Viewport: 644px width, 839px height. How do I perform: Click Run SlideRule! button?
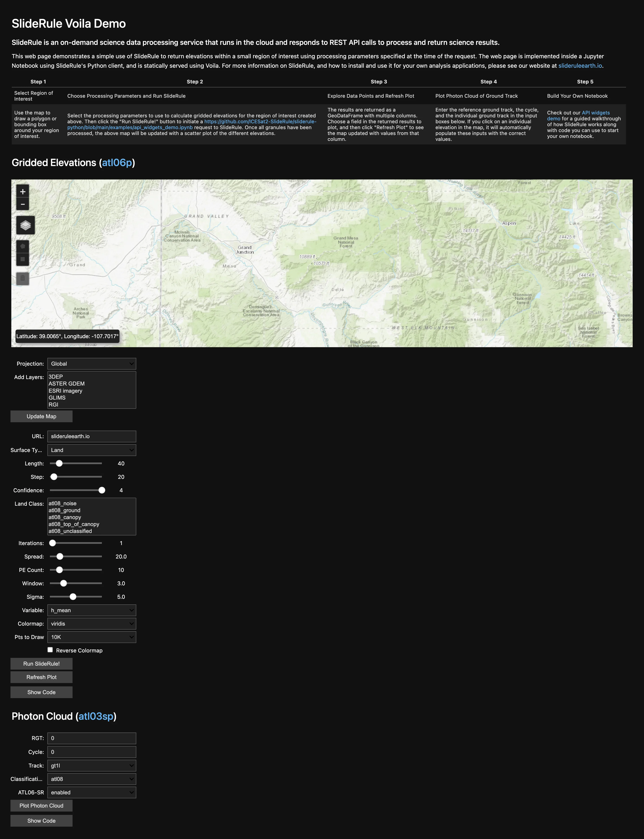point(41,664)
